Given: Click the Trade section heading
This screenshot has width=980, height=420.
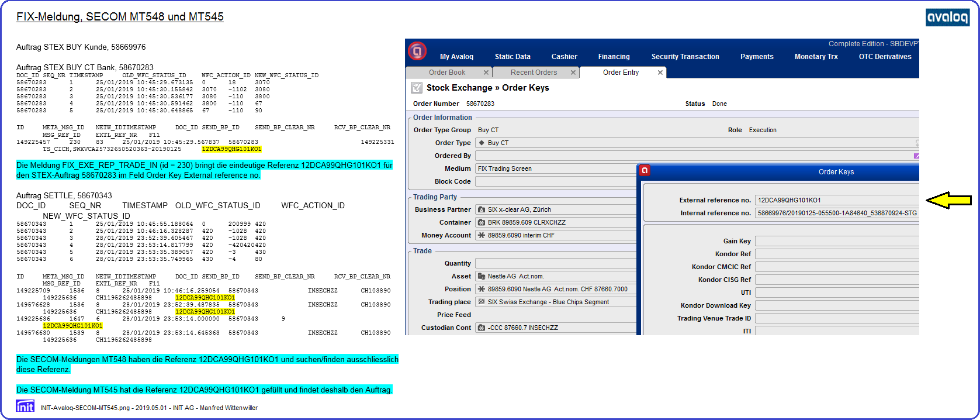Looking at the screenshot, I should tap(423, 251).
